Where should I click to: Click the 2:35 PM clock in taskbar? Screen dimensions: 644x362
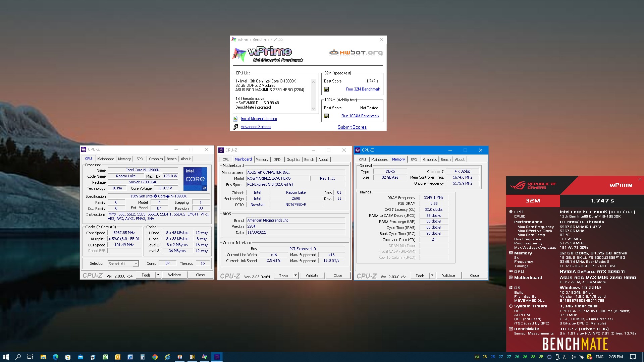point(615,357)
